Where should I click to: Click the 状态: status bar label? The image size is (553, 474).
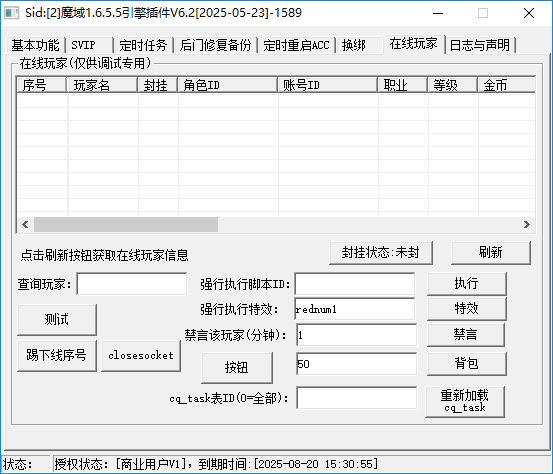(18, 464)
